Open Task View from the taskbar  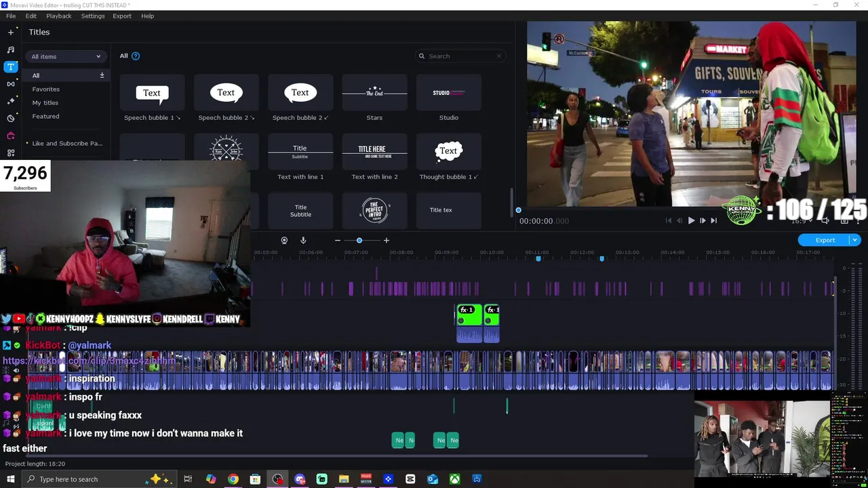pos(188,479)
